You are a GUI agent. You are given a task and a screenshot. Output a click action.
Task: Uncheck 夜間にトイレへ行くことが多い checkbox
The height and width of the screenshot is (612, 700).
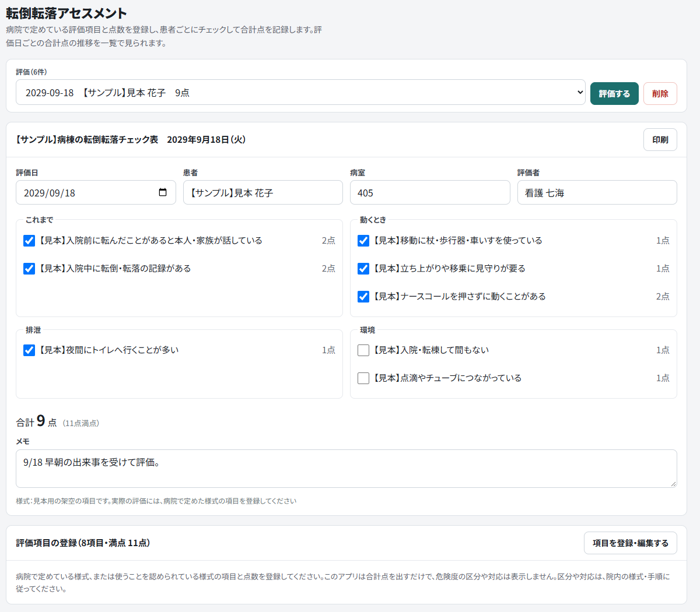pyautogui.click(x=29, y=350)
